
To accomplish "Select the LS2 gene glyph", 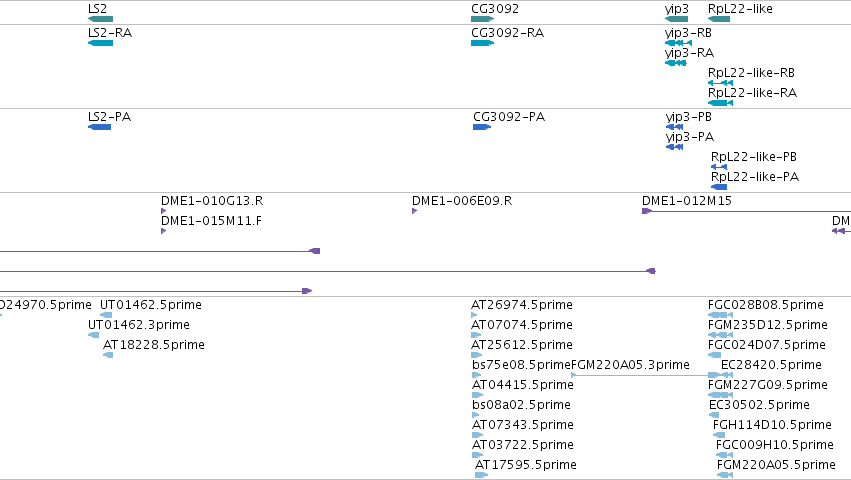I will pyautogui.click(x=100, y=19).
